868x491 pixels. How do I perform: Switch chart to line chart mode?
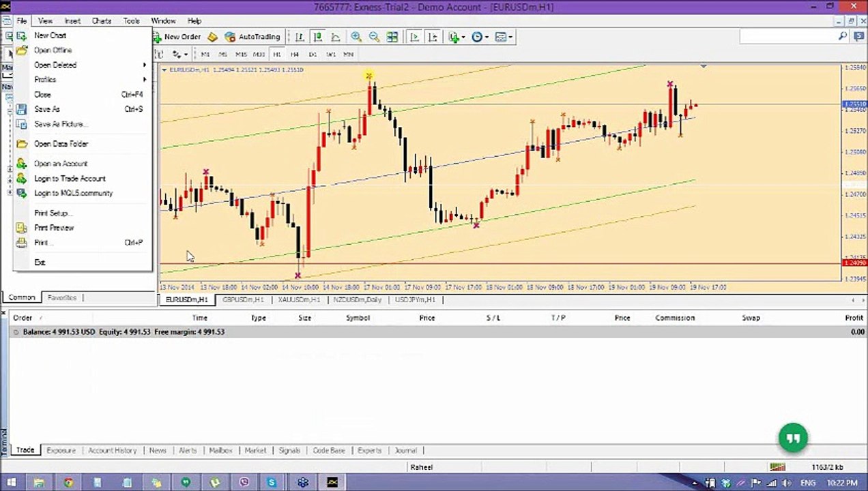[336, 37]
